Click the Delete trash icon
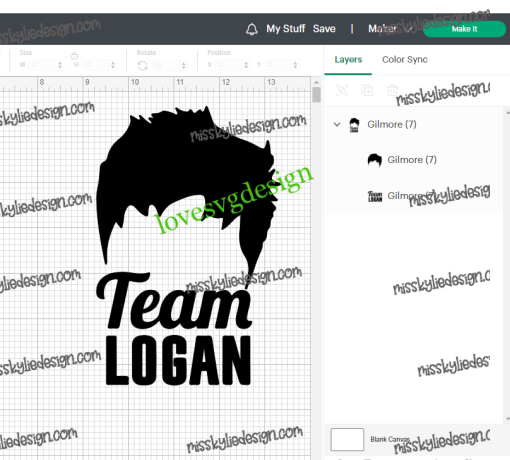510x460 pixels. coord(392,90)
